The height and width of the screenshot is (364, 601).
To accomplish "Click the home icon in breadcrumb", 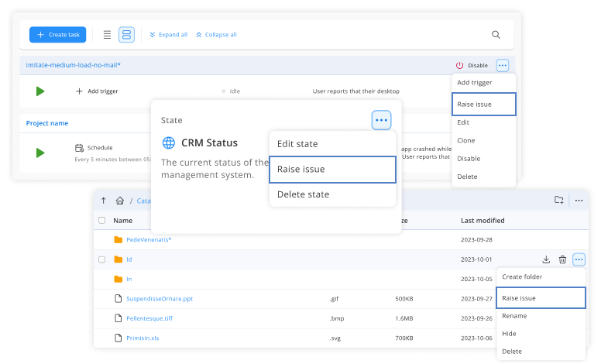I will click(120, 201).
